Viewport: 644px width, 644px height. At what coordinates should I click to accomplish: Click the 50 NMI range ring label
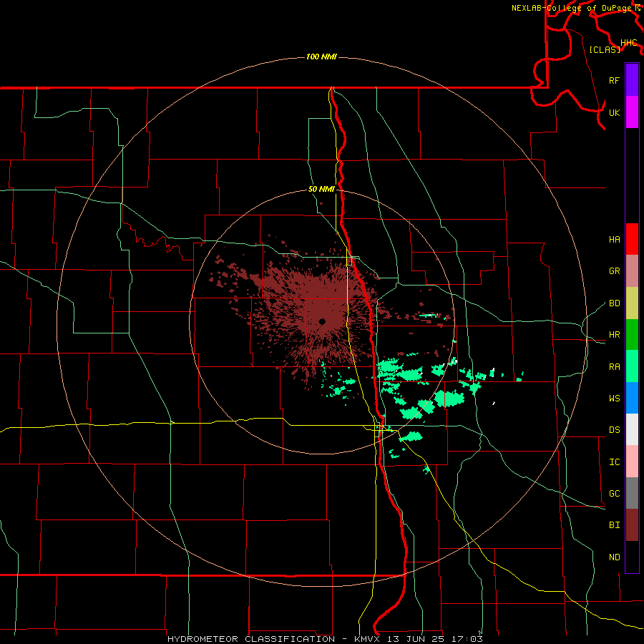pos(321,189)
